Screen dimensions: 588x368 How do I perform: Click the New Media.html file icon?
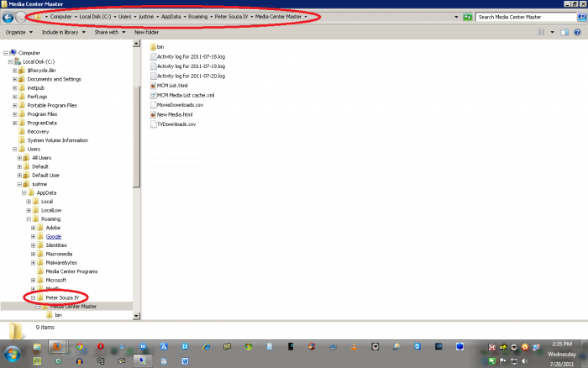(x=153, y=114)
